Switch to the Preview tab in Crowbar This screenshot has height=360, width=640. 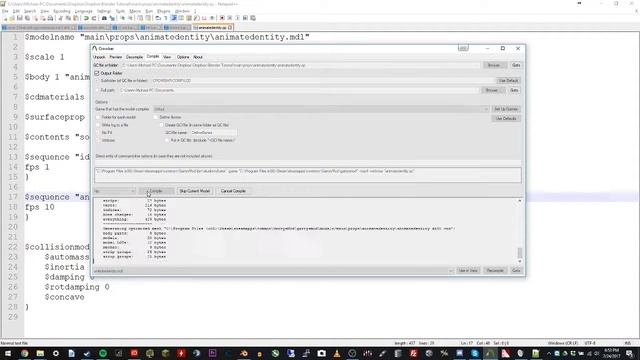coord(116,57)
